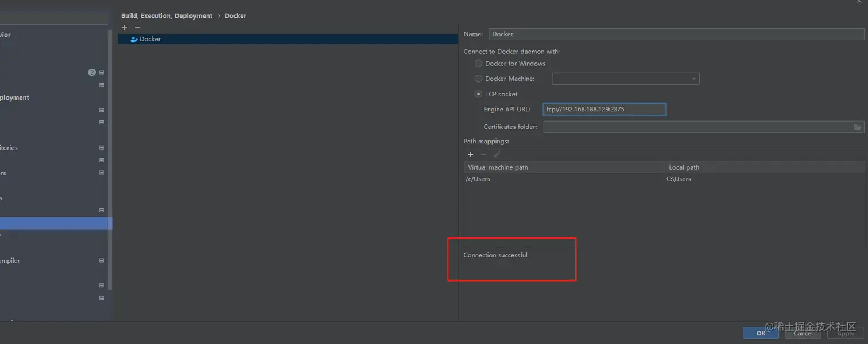This screenshot has width=868, height=344.
Task: Remove the selected Docker configuration with minus
Action: [137, 28]
